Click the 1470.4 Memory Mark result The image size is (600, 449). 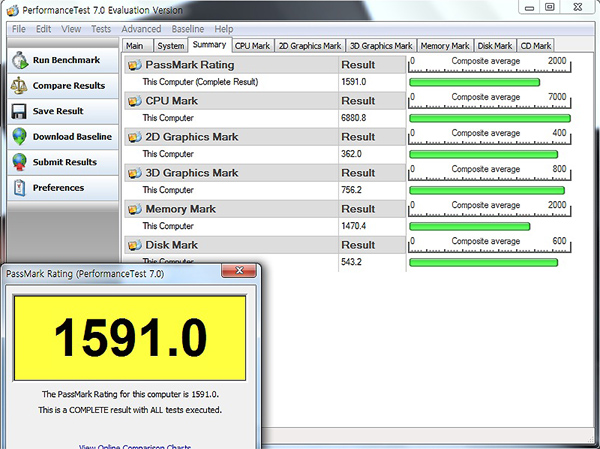coord(354,226)
